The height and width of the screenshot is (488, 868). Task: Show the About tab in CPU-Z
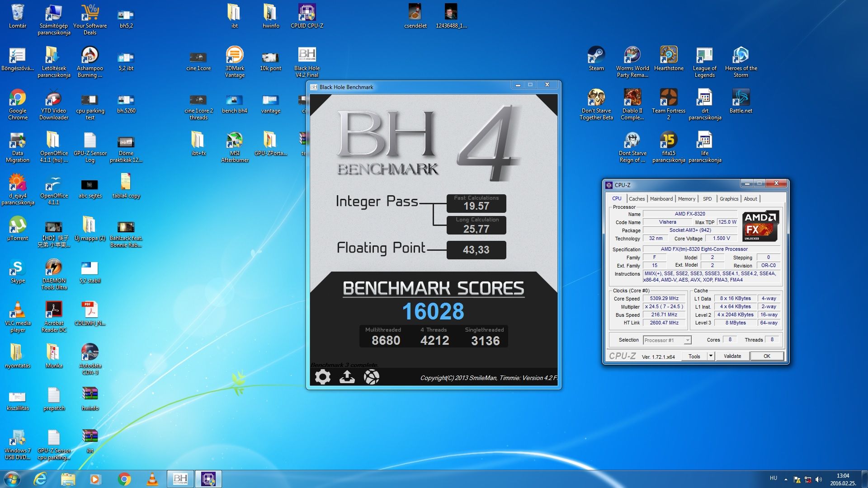point(750,199)
